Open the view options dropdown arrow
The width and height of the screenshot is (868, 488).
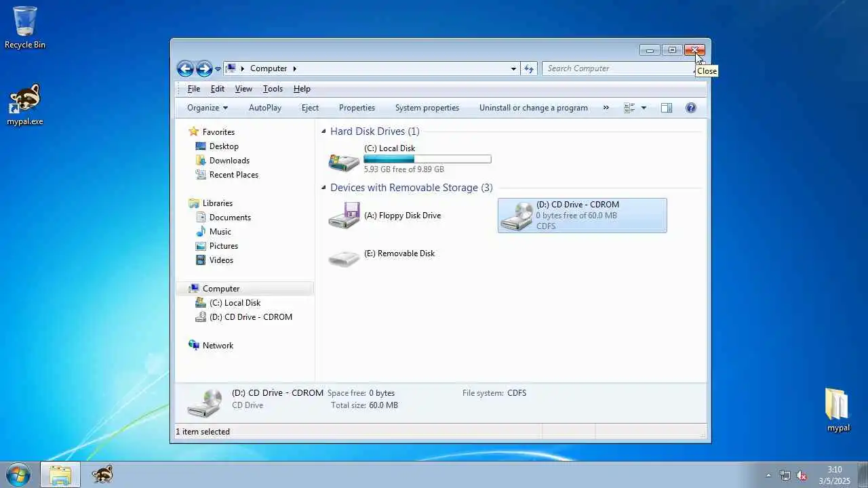click(x=644, y=108)
